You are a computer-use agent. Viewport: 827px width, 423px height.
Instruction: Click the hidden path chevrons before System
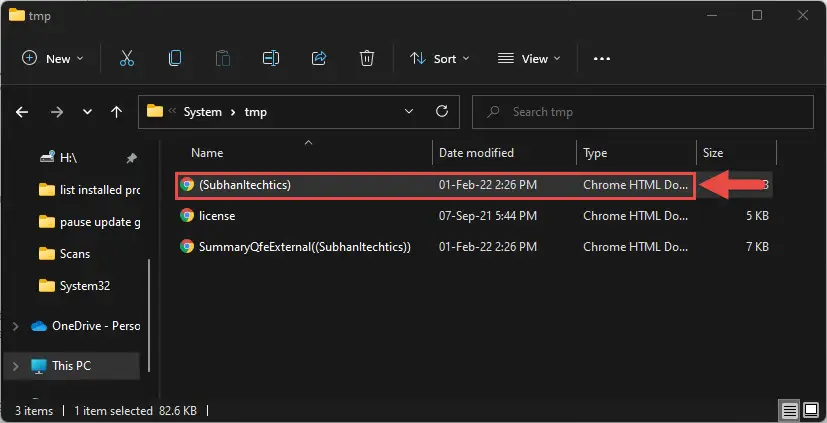coord(172,112)
